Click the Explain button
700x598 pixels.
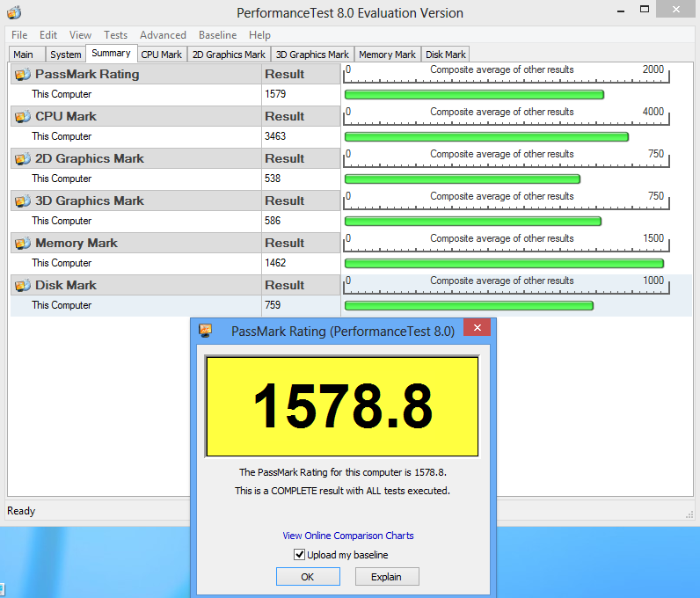click(x=387, y=577)
